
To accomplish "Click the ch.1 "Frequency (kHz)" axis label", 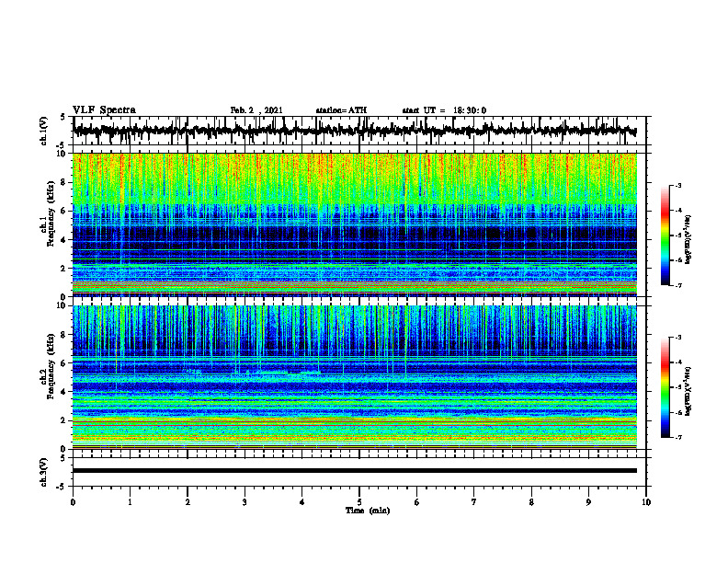I will tap(51, 214).
